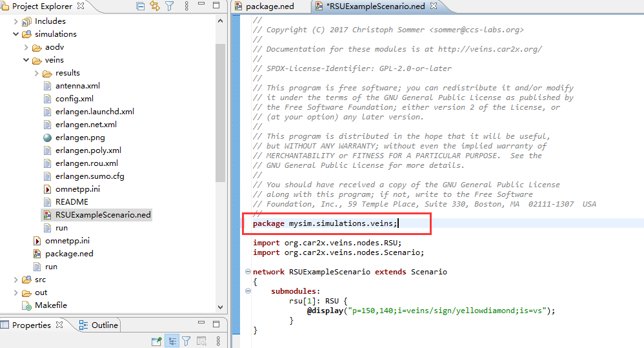
Task: Click the Project Explorer vertical scrollbar thumb
Action: click(220, 112)
